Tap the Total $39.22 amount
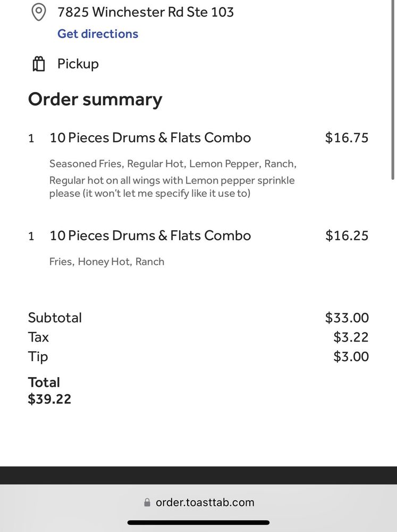Image resolution: width=397 pixels, height=532 pixels. click(x=49, y=399)
